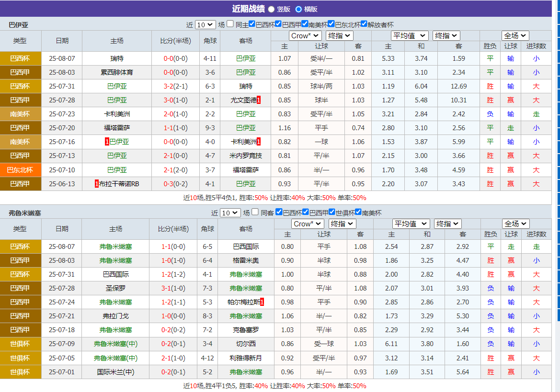
Task: Open the 终指 dropdown next to Crow* for 巴伊亚
Action: pyautogui.click(x=339, y=35)
